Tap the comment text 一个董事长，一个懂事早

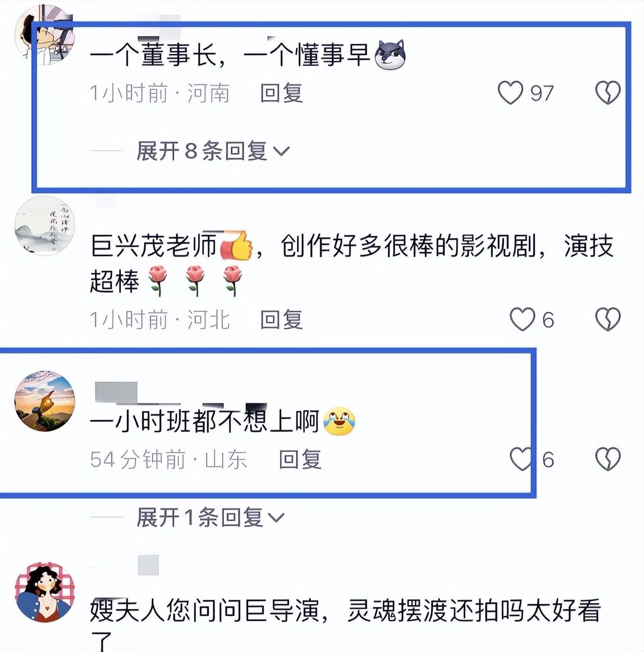pos(230,55)
